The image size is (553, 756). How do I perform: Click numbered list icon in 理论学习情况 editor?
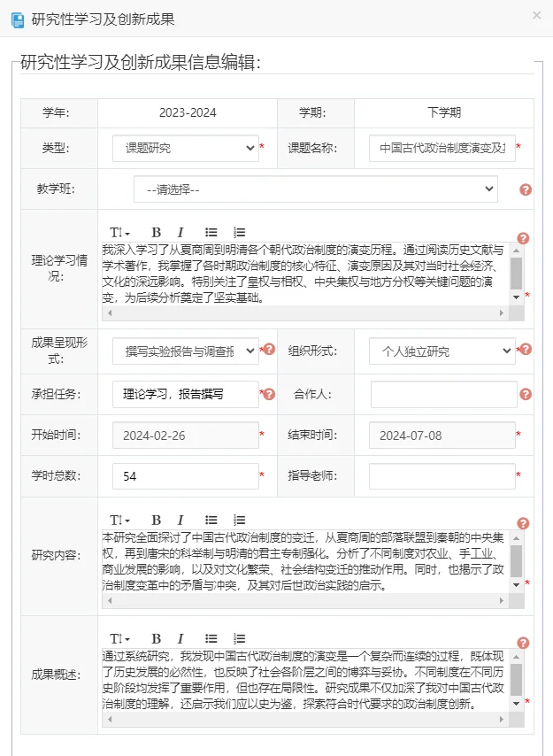[x=240, y=233]
